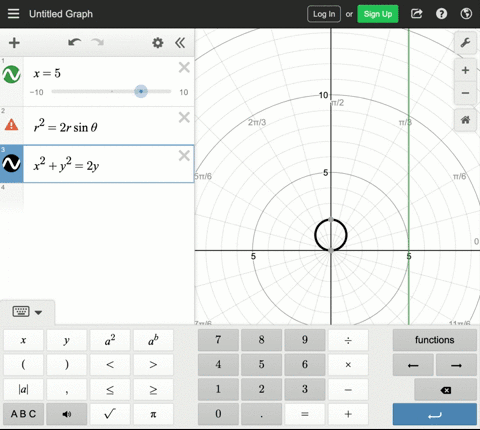
Task: Reset graph to default home view
Action: (465, 120)
